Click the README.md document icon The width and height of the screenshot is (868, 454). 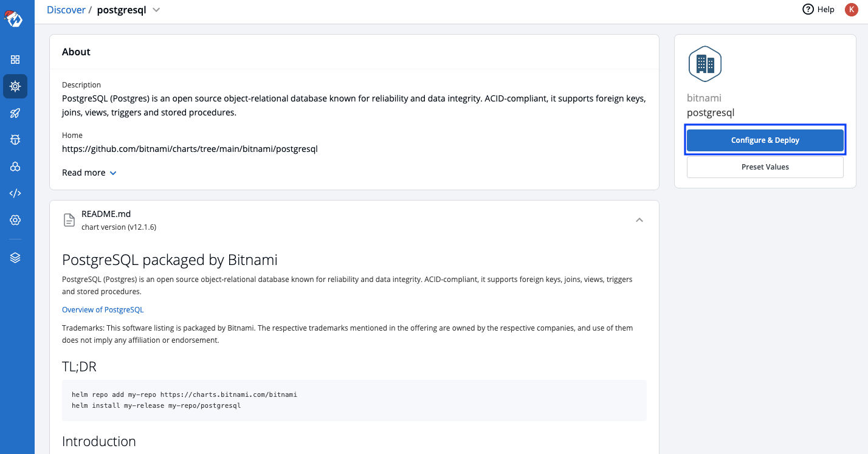tap(69, 219)
